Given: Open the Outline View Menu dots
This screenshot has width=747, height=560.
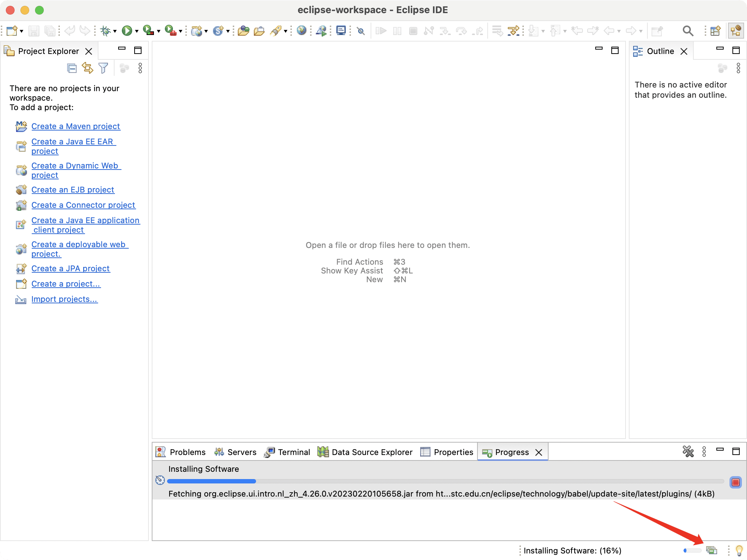Looking at the screenshot, I should coord(738,68).
